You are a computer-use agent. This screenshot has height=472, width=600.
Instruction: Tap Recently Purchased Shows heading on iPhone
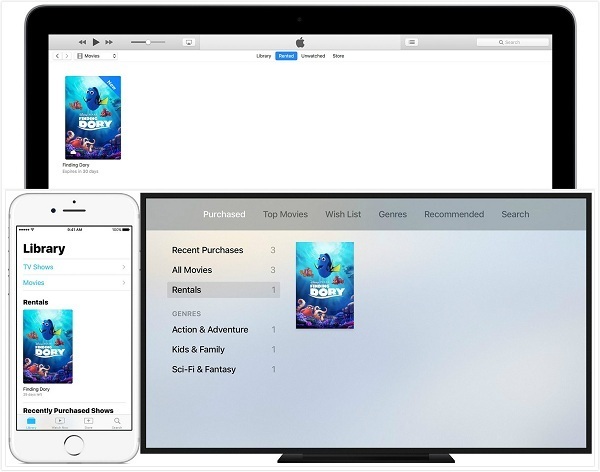[68, 410]
